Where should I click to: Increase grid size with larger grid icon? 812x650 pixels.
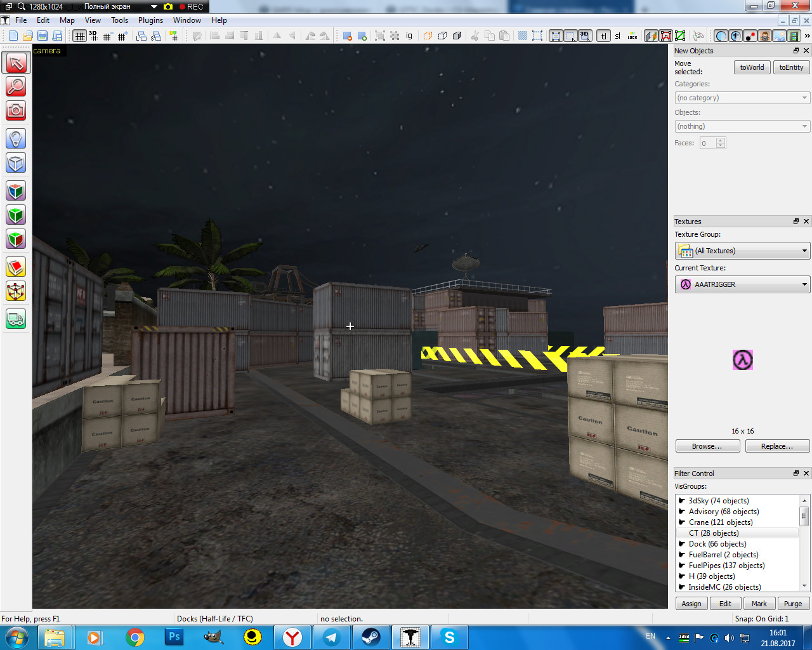pos(122,36)
